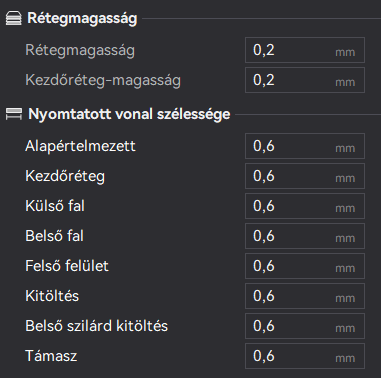Click the Rétegmagasság section heading
Viewport: 381px width, 378px height.
(x=82, y=18)
